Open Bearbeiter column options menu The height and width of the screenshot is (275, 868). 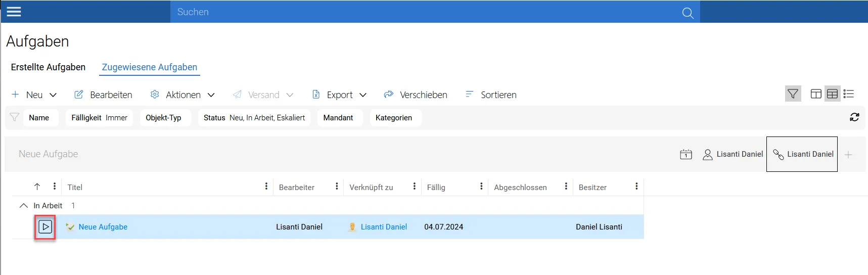(337, 187)
